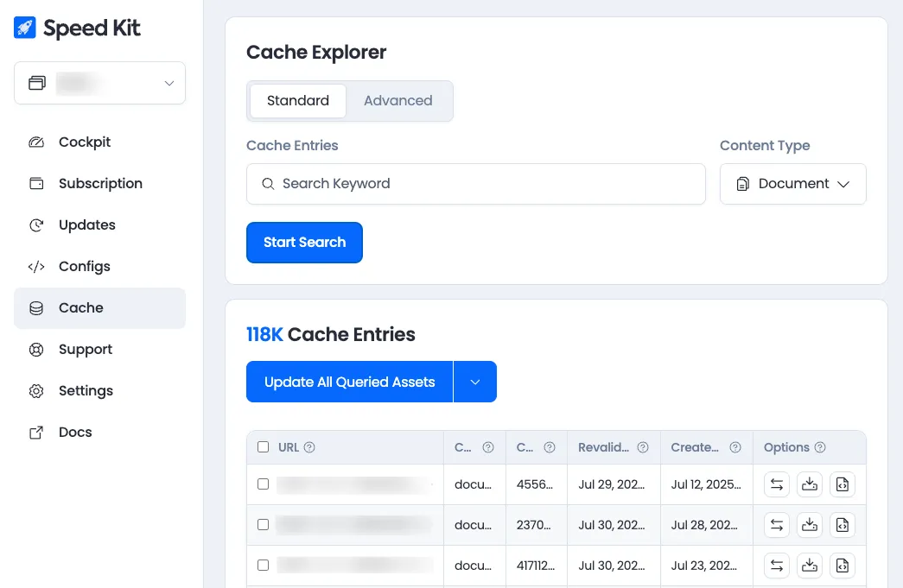Screen dimensions: 903x588
Task: Show help for the Options column
Action: (x=820, y=447)
